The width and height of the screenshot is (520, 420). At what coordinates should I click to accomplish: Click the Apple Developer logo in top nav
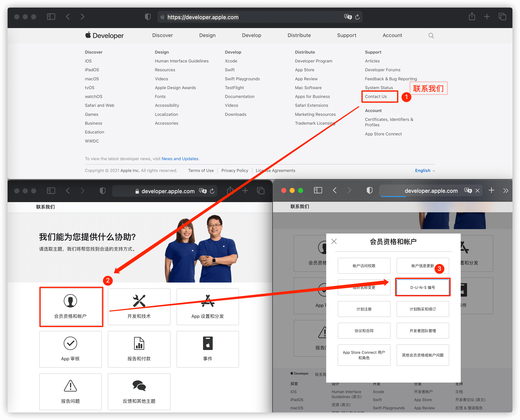(x=104, y=35)
